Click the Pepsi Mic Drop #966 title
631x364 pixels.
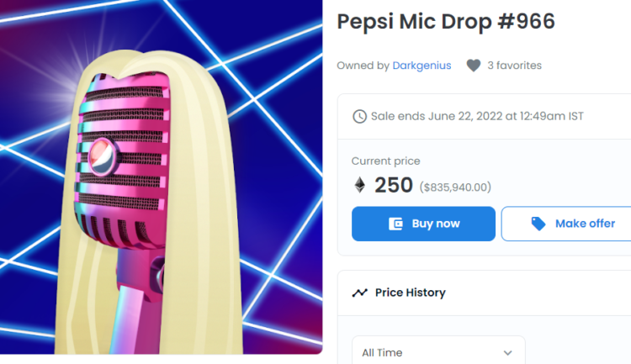tap(446, 22)
